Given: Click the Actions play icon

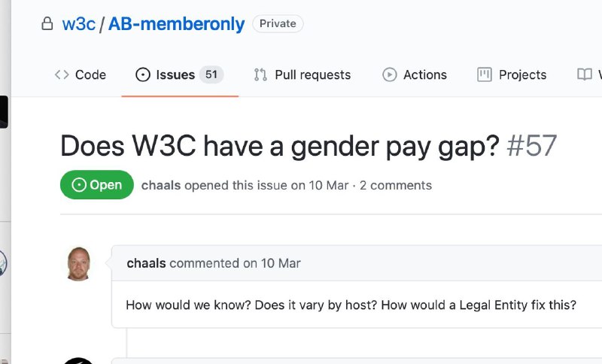Looking at the screenshot, I should tap(390, 74).
